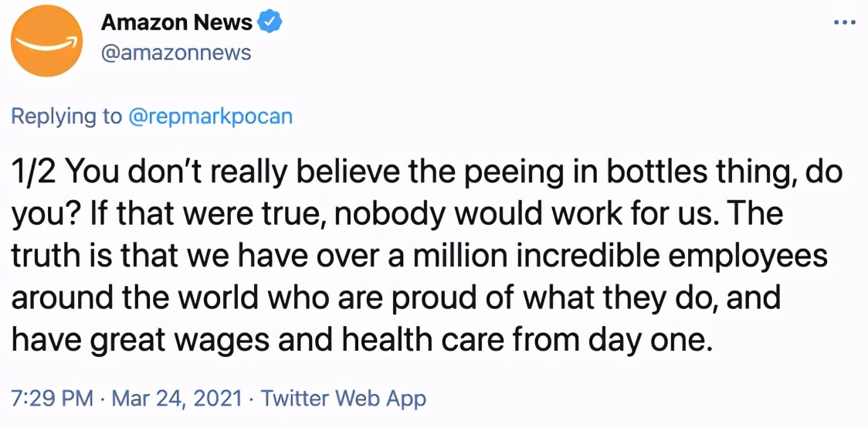Open the Amazon News display name
Screen dimensions: 868x428
[177, 23]
